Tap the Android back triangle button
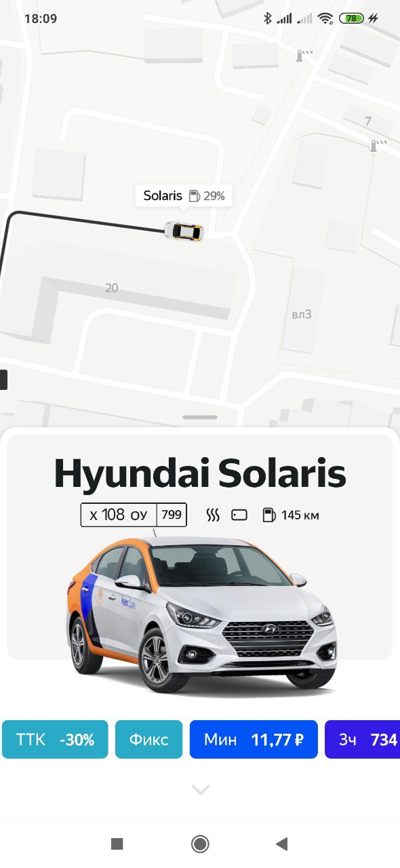400x868 pixels. point(282,844)
